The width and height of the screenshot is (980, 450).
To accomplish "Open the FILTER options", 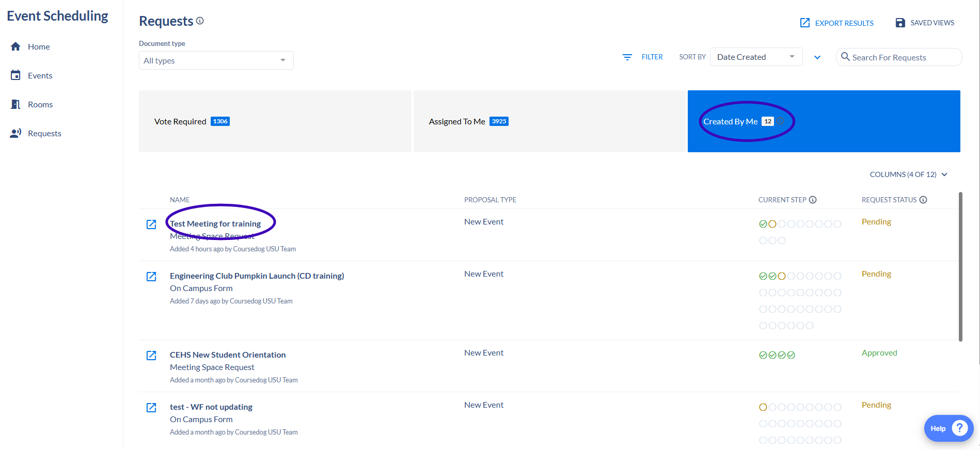I will coord(652,57).
